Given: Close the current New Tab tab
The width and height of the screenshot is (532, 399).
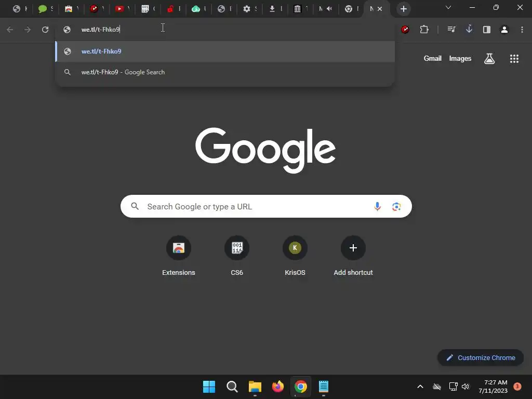Looking at the screenshot, I should (x=380, y=9).
